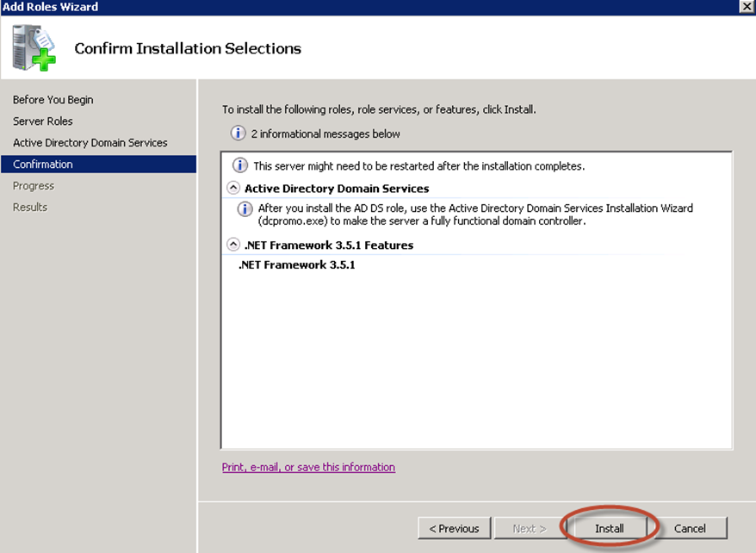Click the Install button

click(x=609, y=528)
